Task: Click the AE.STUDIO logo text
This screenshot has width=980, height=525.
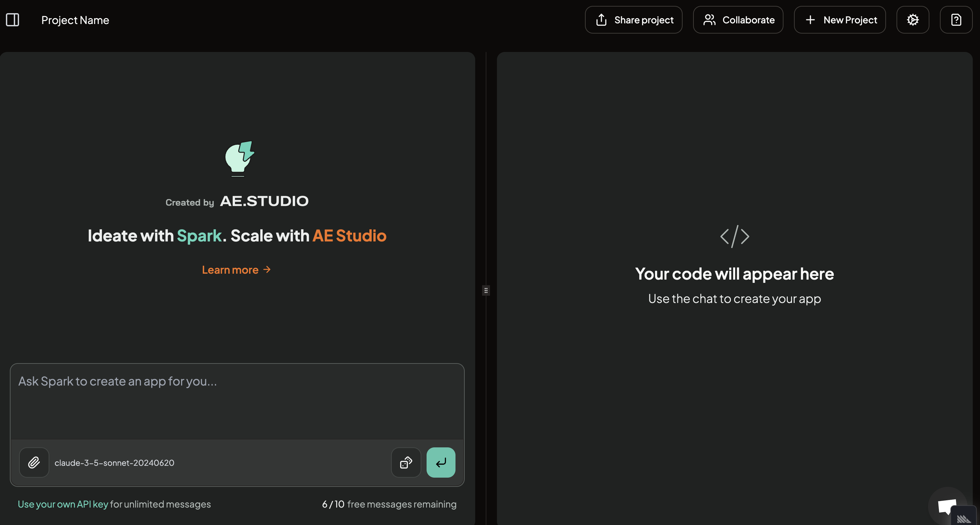Action: tap(264, 201)
